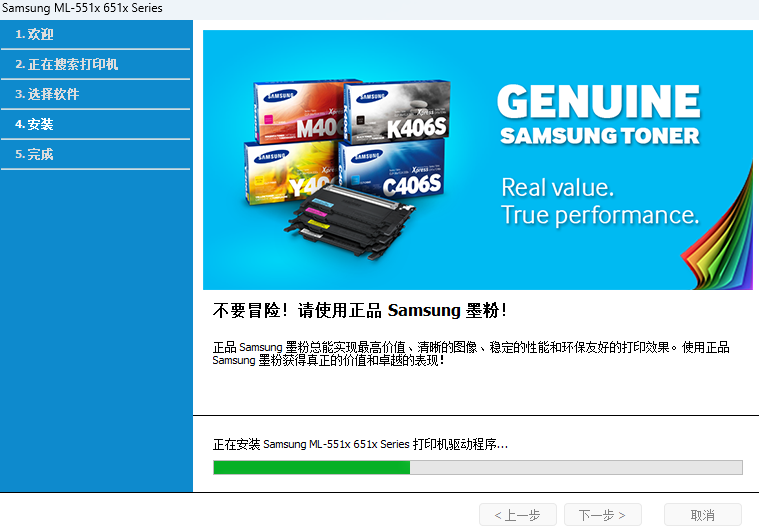
Task: Open step 5 完成 in sidebar
Action: pyautogui.click(x=95, y=154)
